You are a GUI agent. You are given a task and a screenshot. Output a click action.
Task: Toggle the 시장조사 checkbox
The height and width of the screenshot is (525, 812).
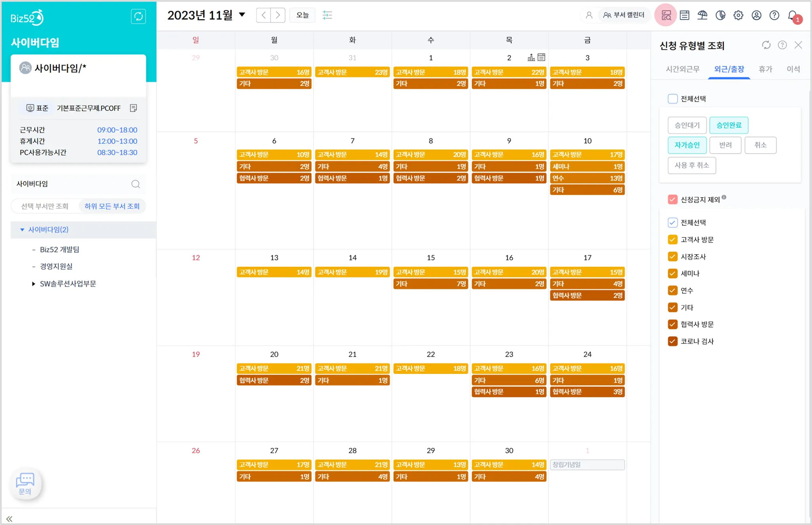coord(672,256)
